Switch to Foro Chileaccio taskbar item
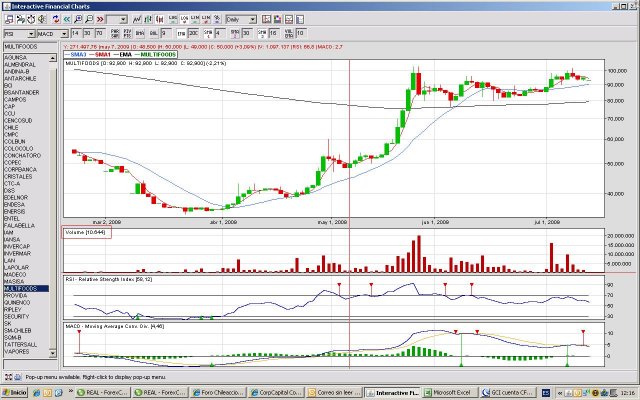 [219, 393]
